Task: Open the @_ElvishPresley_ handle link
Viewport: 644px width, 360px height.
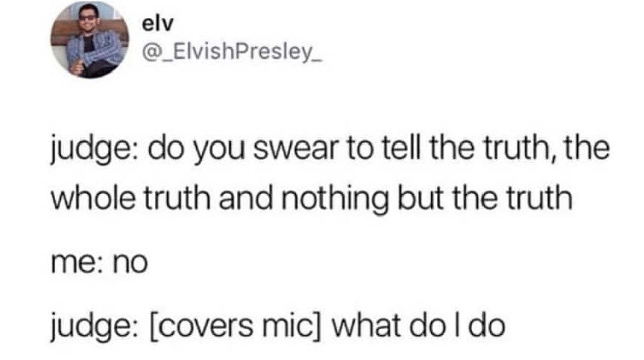Action: pyautogui.click(x=232, y=52)
